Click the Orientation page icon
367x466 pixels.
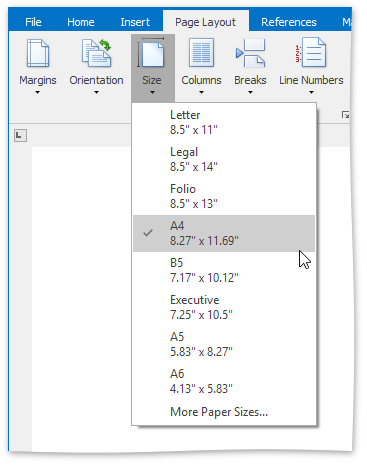[x=96, y=53]
